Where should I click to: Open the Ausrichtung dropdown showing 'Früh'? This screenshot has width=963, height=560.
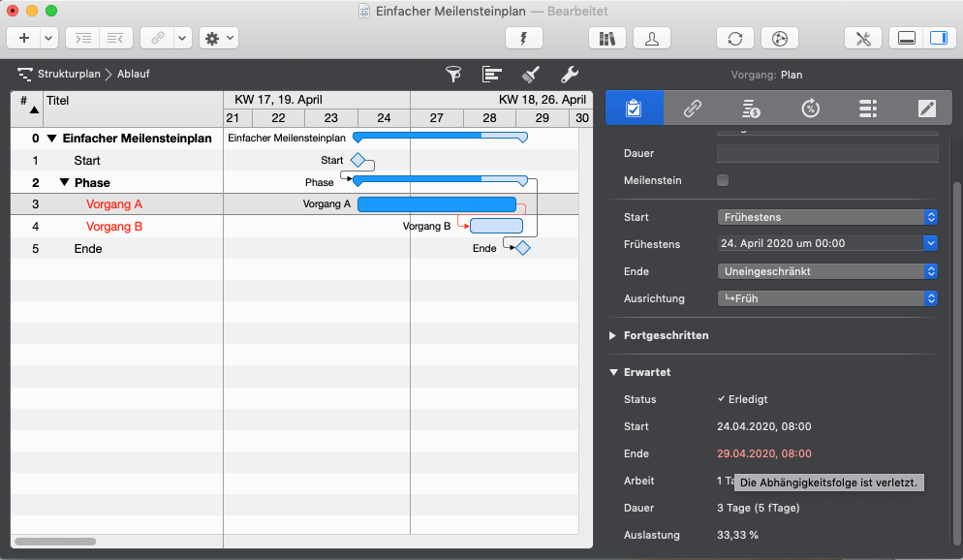(827, 298)
